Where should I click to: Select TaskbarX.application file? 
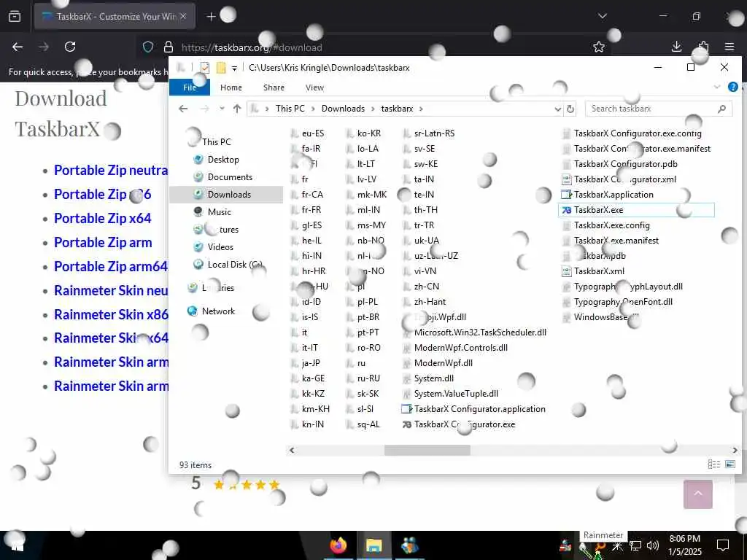tap(608, 195)
